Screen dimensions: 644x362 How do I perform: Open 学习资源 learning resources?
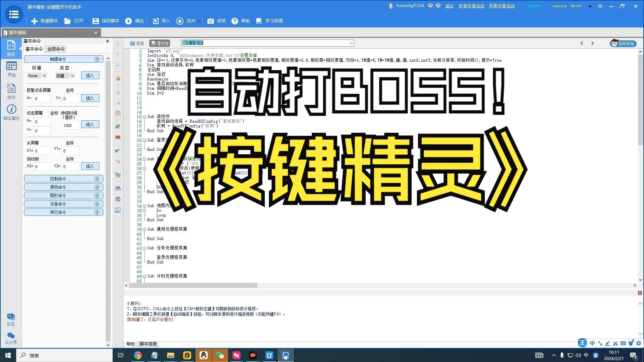point(269,21)
